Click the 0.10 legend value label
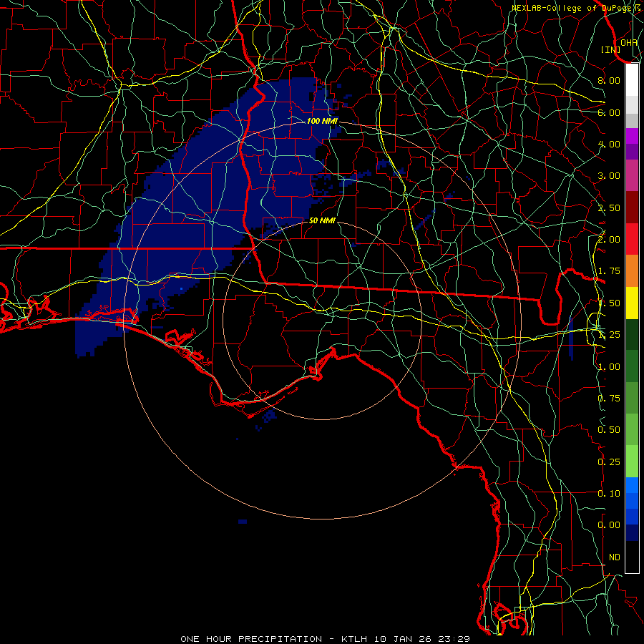 point(609,493)
